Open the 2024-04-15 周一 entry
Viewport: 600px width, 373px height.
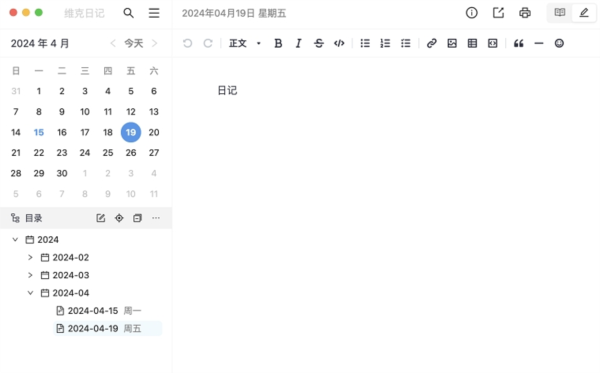coord(99,311)
